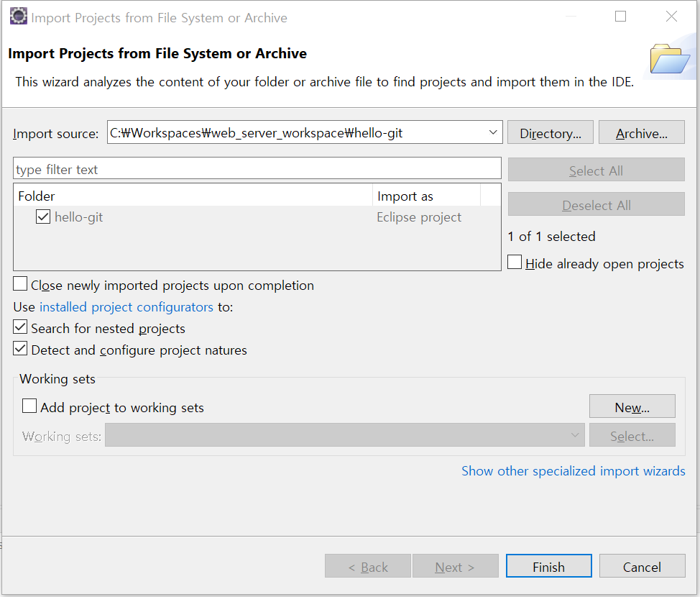This screenshot has width=700, height=597.
Task: Enable Hide already open projects
Action: (515, 263)
